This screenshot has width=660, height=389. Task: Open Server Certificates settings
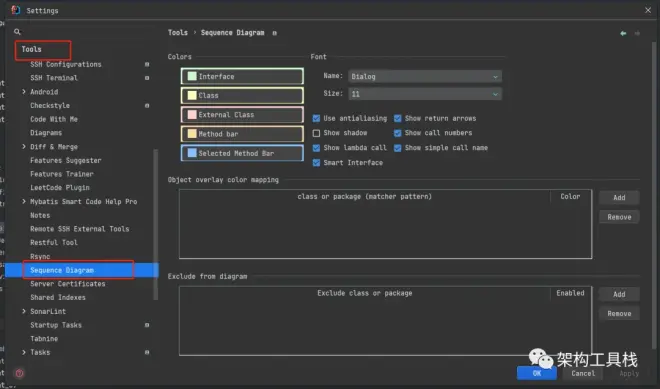pyautogui.click(x=68, y=284)
